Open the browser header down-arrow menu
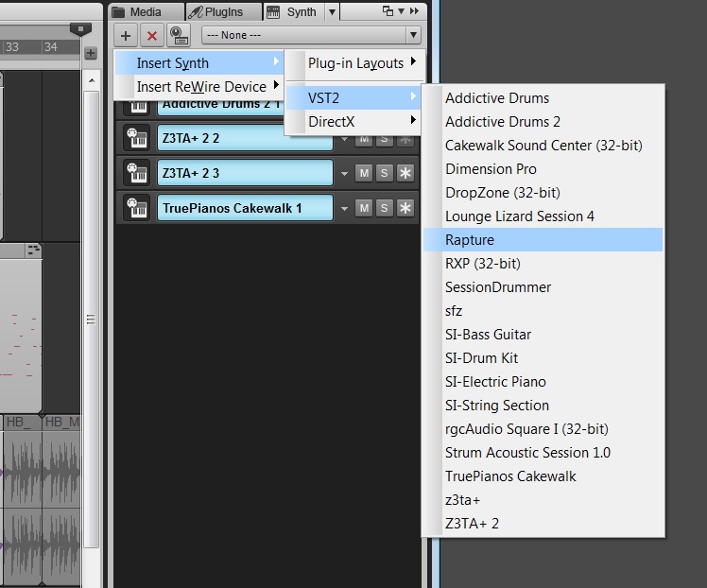 [401, 10]
